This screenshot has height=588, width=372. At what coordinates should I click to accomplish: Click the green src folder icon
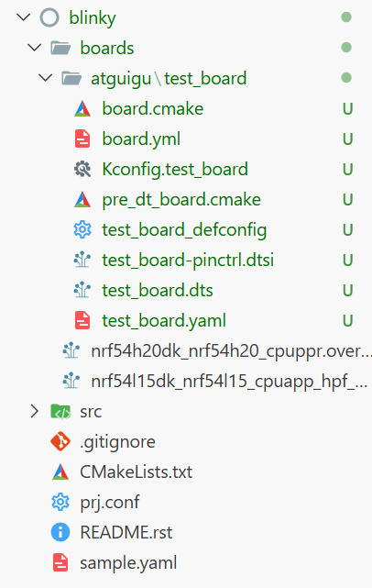coord(60,412)
